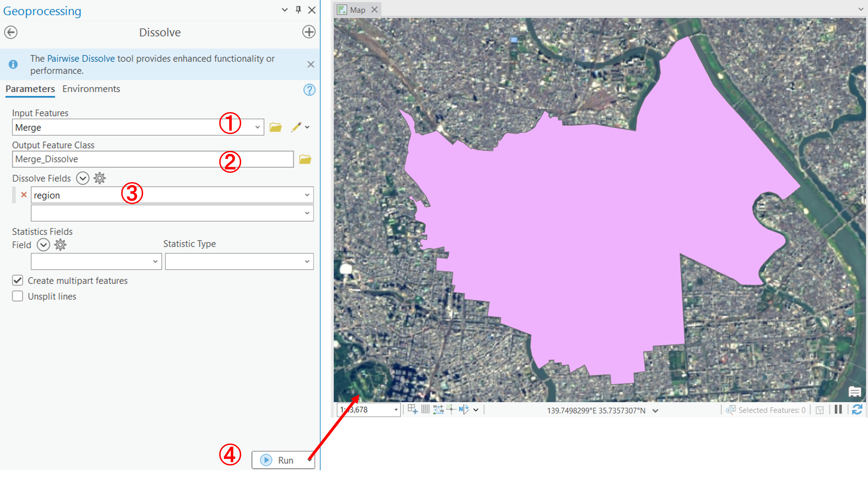Click the inference/correction icon in status bar
Viewport: 868px width, 480px height.
pyautogui.click(x=451, y=410)
